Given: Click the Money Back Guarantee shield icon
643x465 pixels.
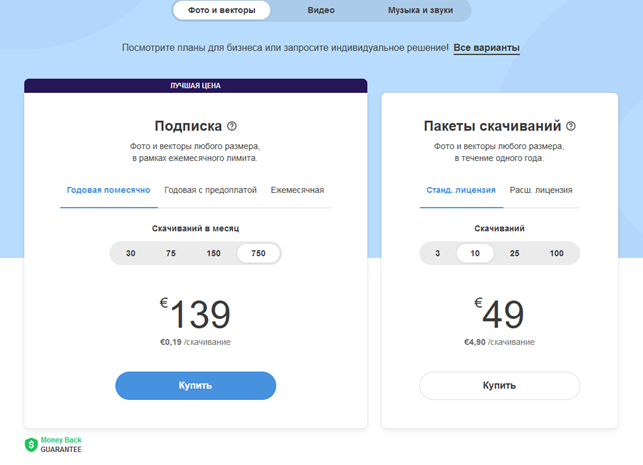Looking at the screenshot, I should [31, 444].
